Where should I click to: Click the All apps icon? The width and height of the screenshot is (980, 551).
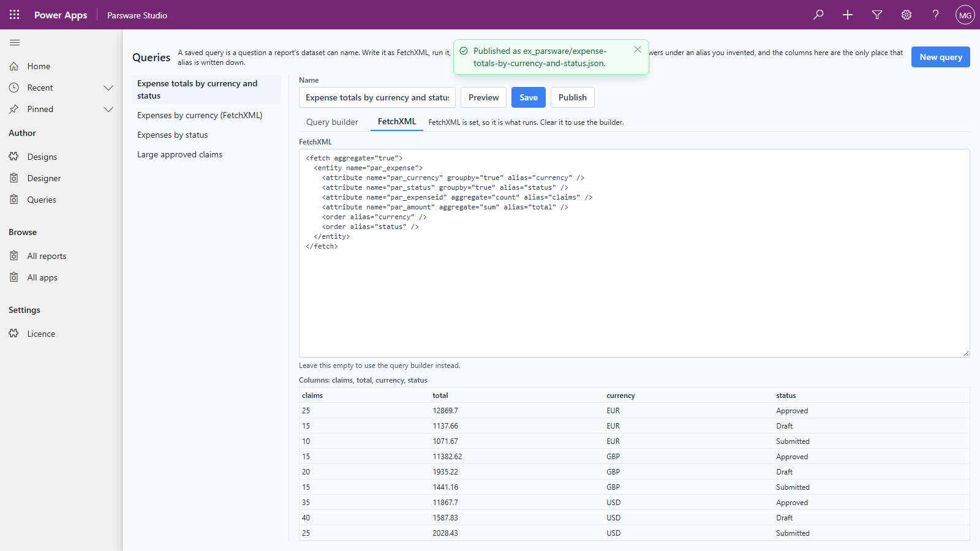point(14,277)
